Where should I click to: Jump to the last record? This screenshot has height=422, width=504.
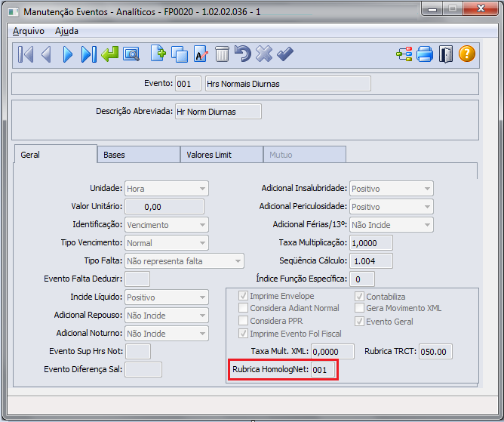tap(89, 54)
